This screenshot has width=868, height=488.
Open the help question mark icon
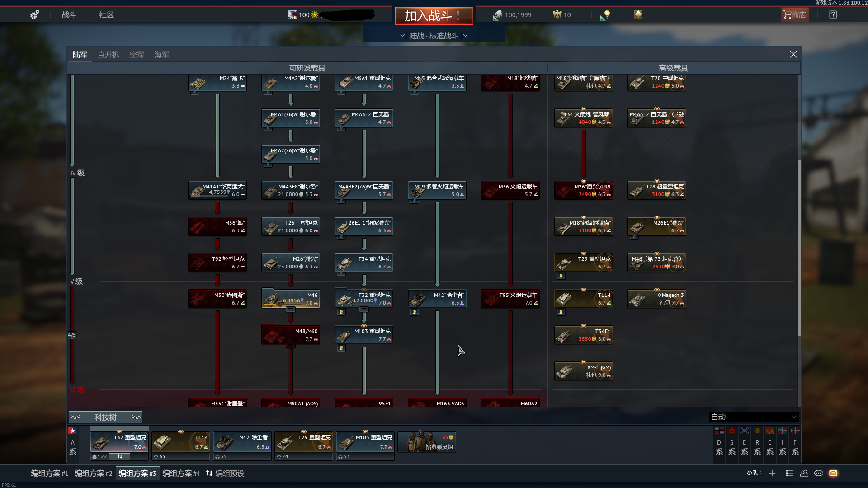833,15
